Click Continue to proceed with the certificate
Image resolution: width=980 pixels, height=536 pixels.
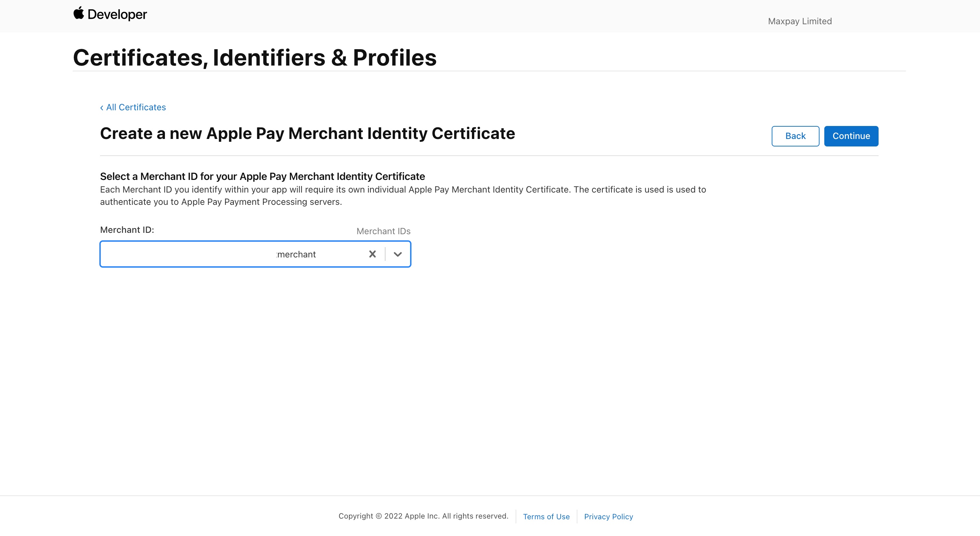coord(851,136)
